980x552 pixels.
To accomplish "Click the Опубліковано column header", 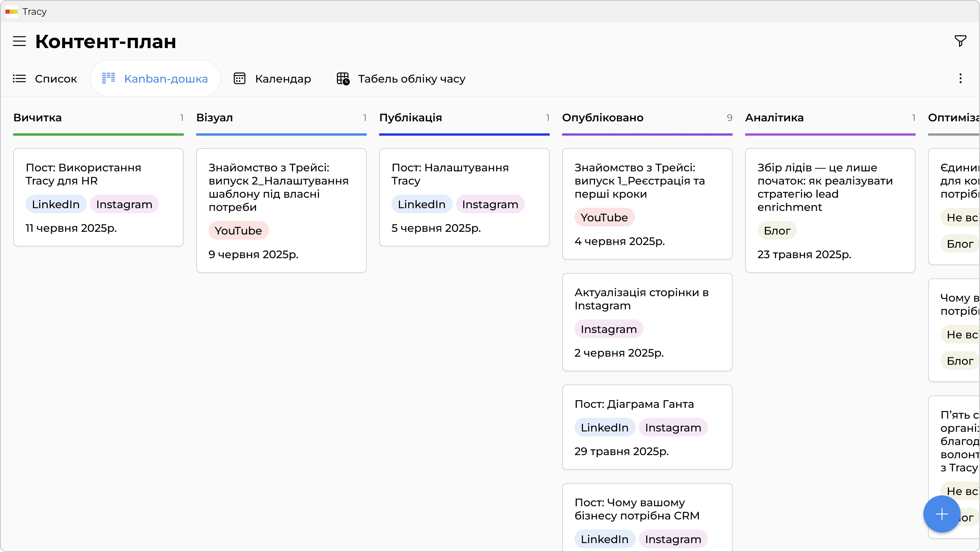I will tap(603, 118).
